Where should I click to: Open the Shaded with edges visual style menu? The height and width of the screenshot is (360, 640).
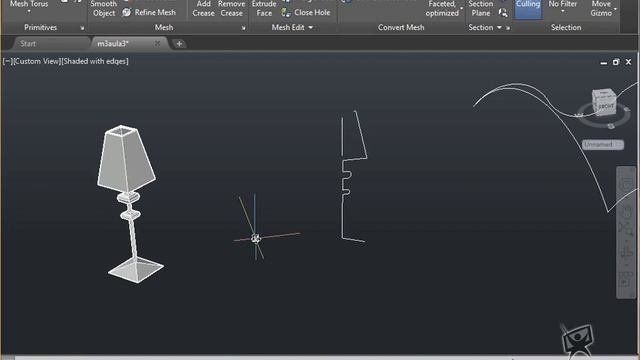[x=95, y=61]
